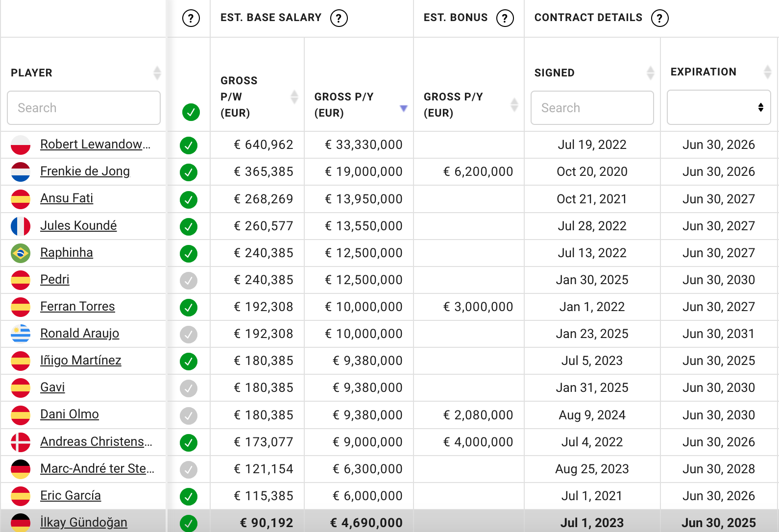
Task: Open Pedri player link
Action: [55, 280]
